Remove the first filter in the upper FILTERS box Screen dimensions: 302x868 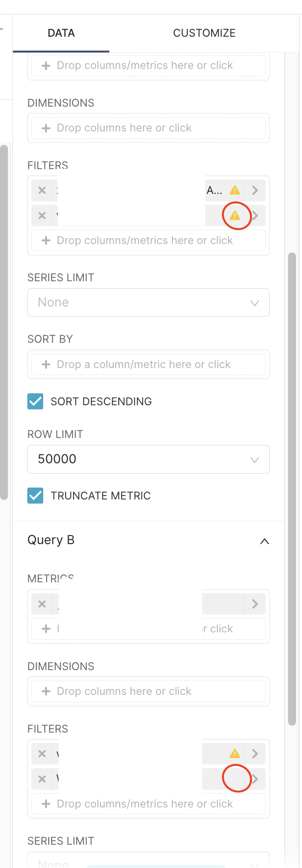point(42,190)
